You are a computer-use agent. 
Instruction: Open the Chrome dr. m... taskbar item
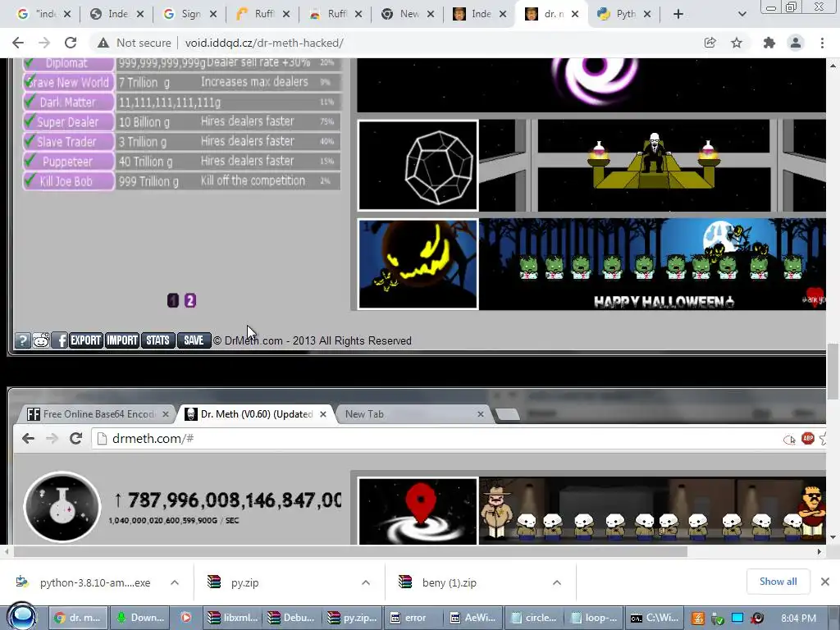[79, 618]
